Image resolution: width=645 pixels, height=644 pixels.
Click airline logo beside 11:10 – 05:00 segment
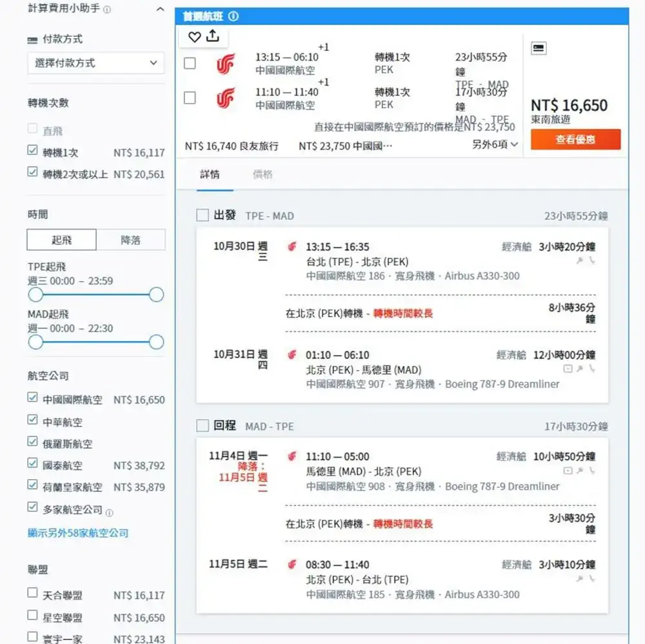pyautogui.click(x=292, y=456)
